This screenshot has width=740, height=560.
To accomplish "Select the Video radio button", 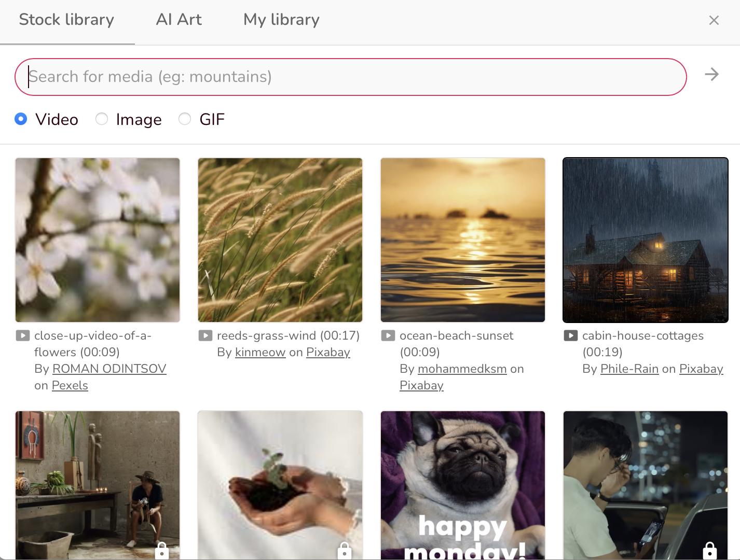I will coord(21,119).
